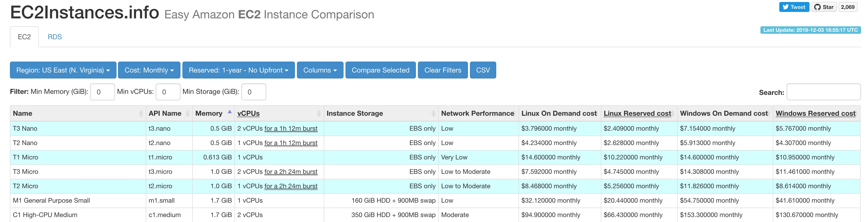The image size is (868, 222).
Task: Sort by Instance Storage column header
Action: [354, 114]
